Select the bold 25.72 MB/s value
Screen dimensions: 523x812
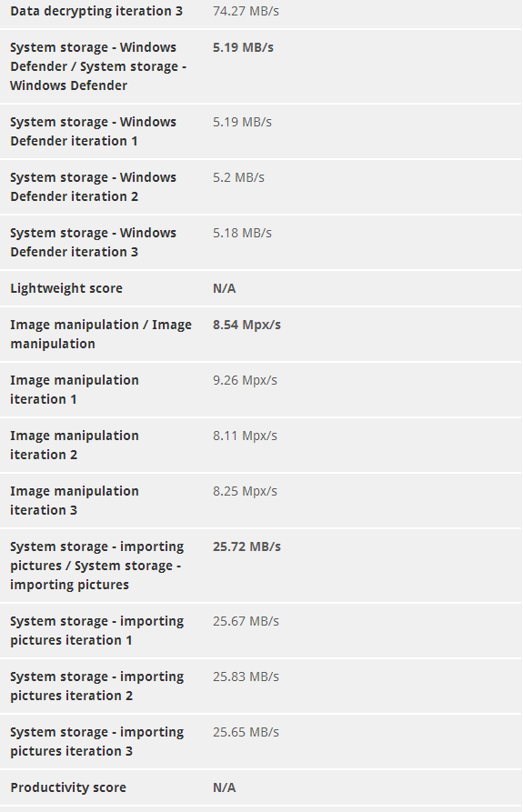246,546
